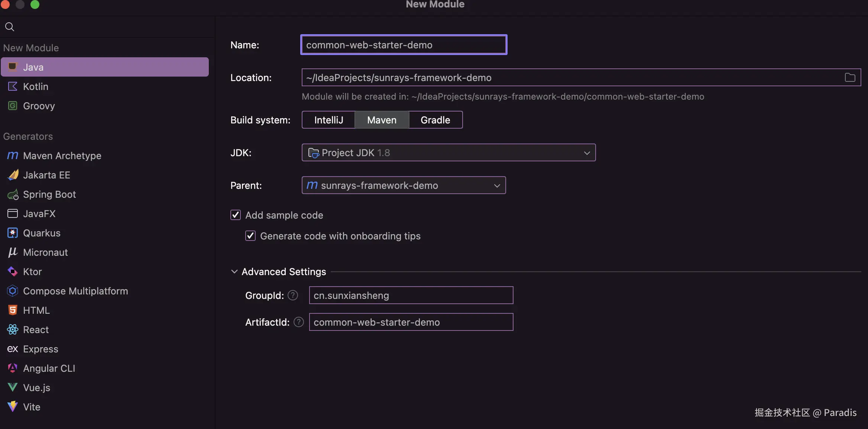Click the GroupId help question icon
868x429 pixels.
293,295
